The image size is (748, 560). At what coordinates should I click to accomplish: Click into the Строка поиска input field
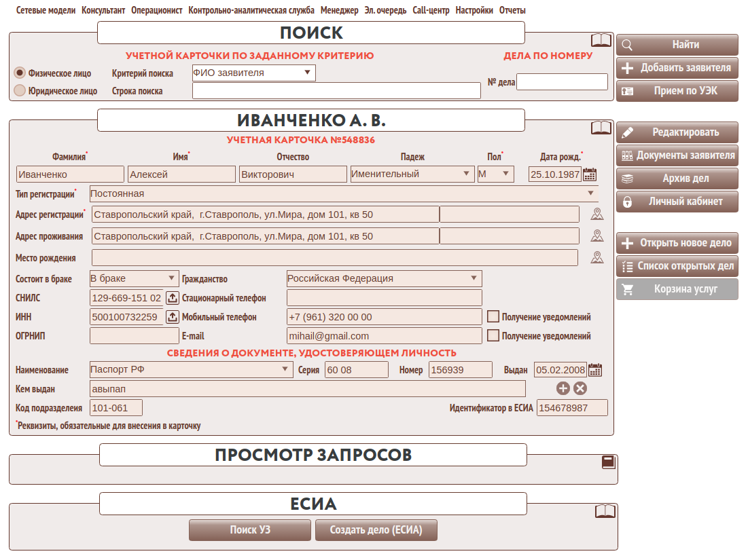click(x=336, y=91)
